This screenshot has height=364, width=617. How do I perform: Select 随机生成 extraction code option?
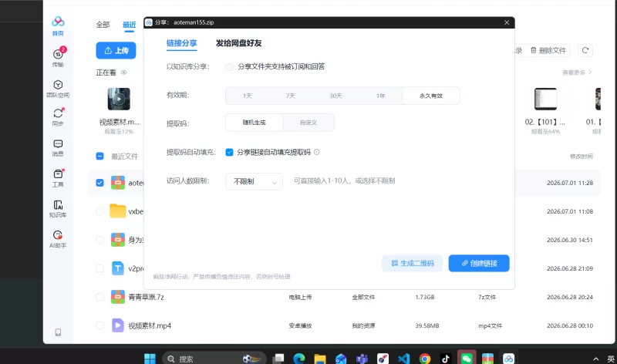(x=255, y=123)
